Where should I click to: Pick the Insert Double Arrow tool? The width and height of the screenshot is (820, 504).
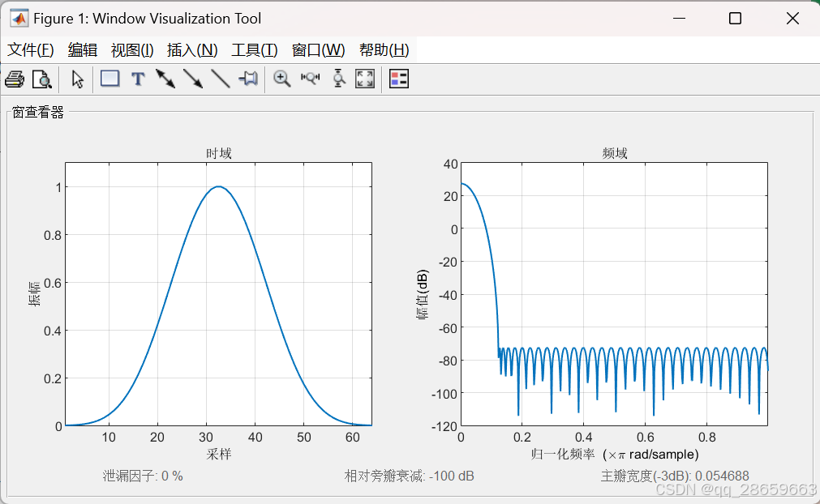click(x=165, y=79)
